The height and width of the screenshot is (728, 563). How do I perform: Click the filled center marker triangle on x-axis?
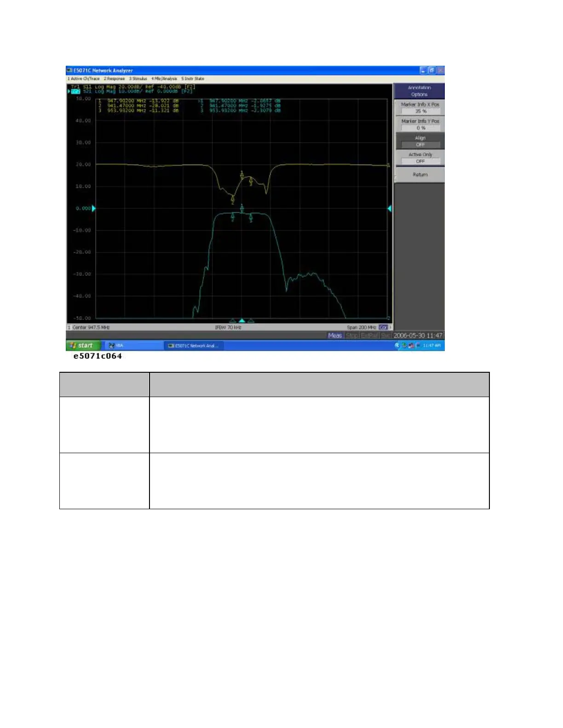[242, 320]
